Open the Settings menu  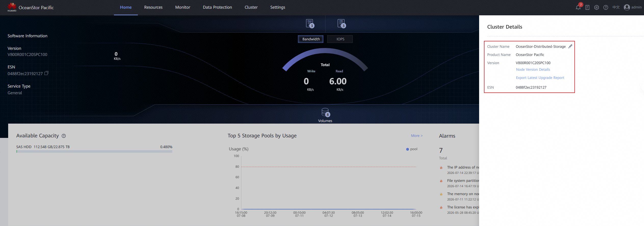278,7
